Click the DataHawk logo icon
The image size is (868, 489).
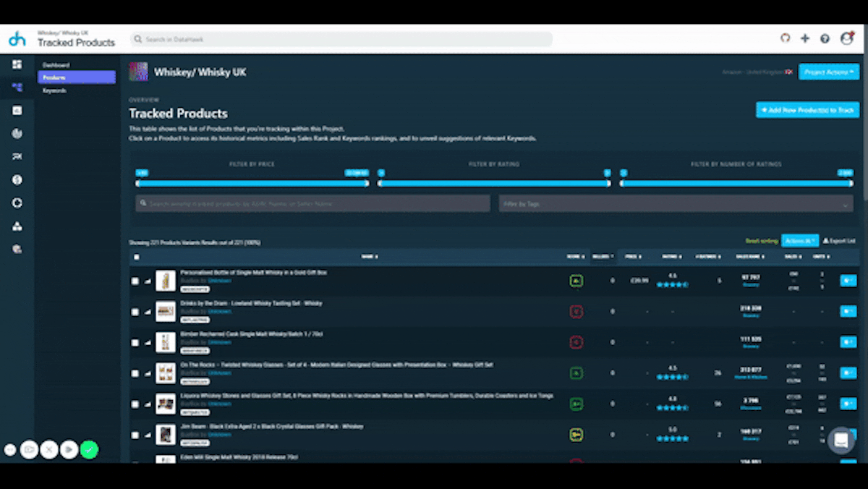[17, 39]
